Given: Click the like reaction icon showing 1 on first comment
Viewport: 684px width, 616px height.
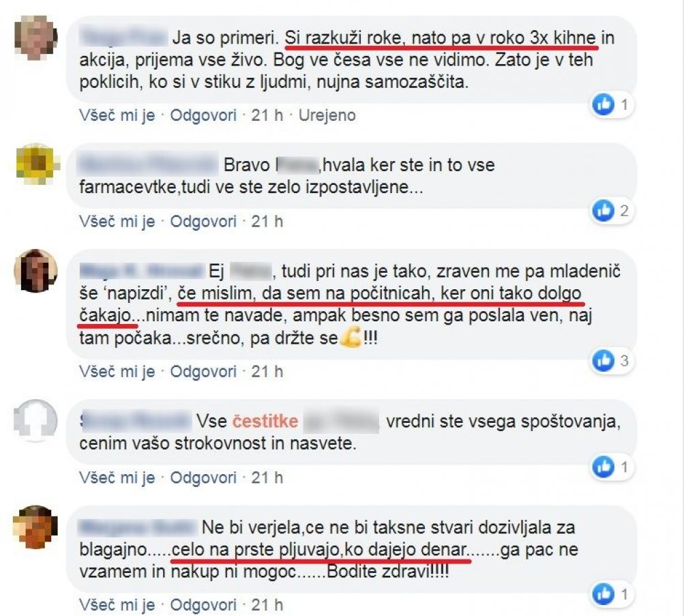Looking at the screenshot, I should [x=604, y=104].
